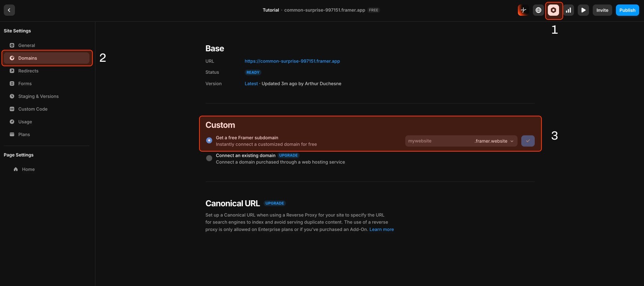Image resolution: width=644 pixels, height=286 pixels.
Task: Open site settings gear icon
Action: tap(553, 10)
